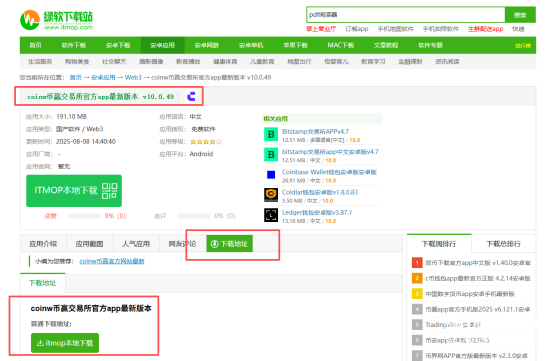Switch to the 网友评论 tab

[182, 244]
